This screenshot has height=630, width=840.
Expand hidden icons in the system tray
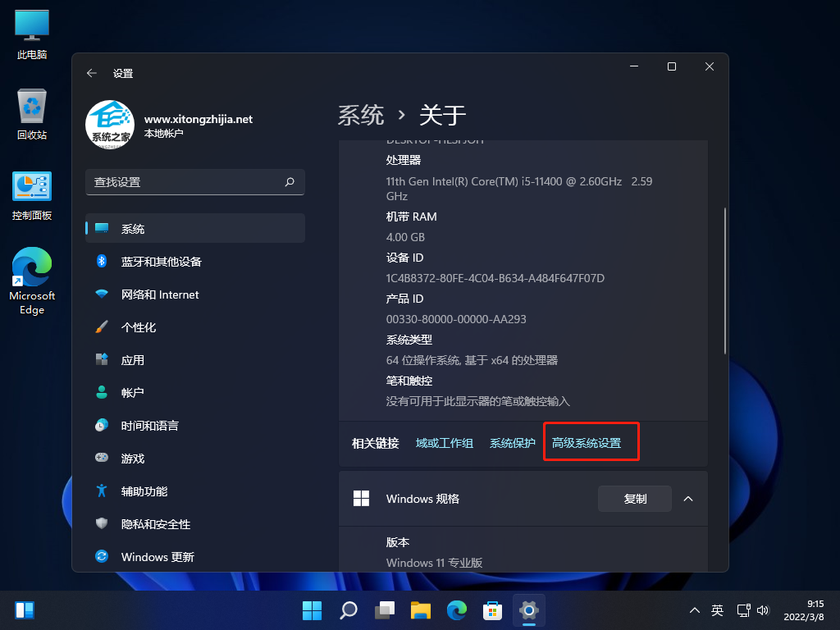tap(694, 610)
